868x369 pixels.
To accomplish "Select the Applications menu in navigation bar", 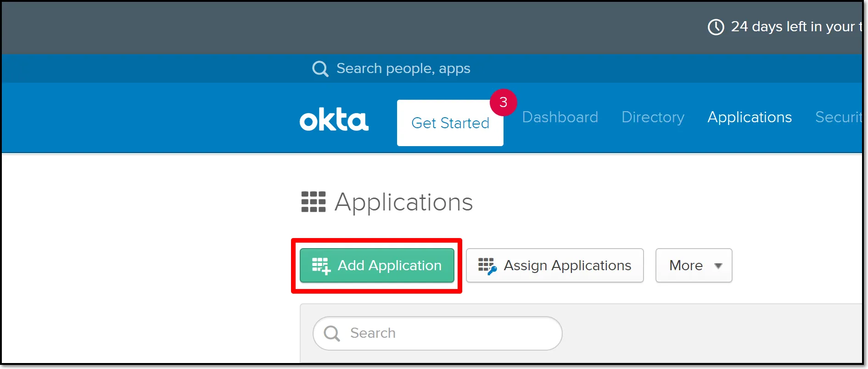I will click(750, 117).
